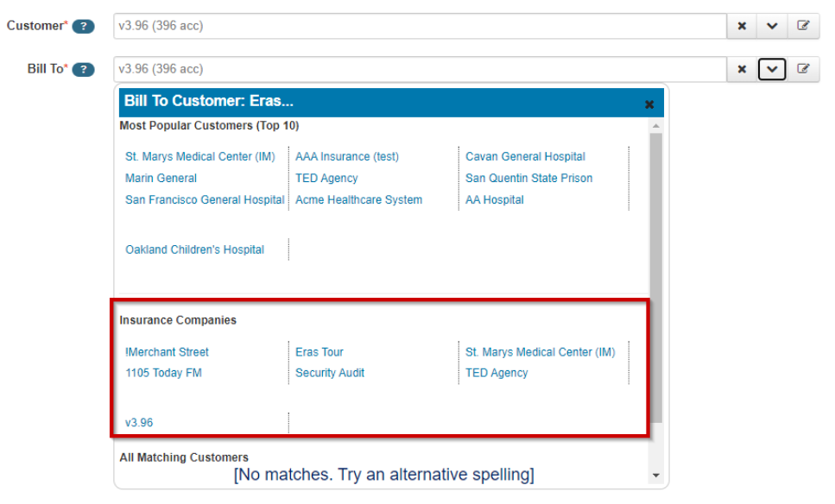
Task: Collapse the Bill To dropdown chevron
Action: coord(772,69)
